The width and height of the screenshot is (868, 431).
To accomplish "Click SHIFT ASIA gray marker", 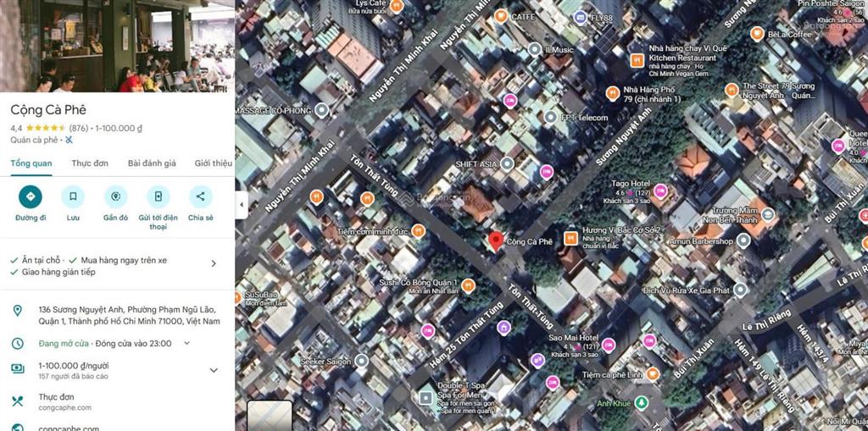I will (x=507, y=163).
